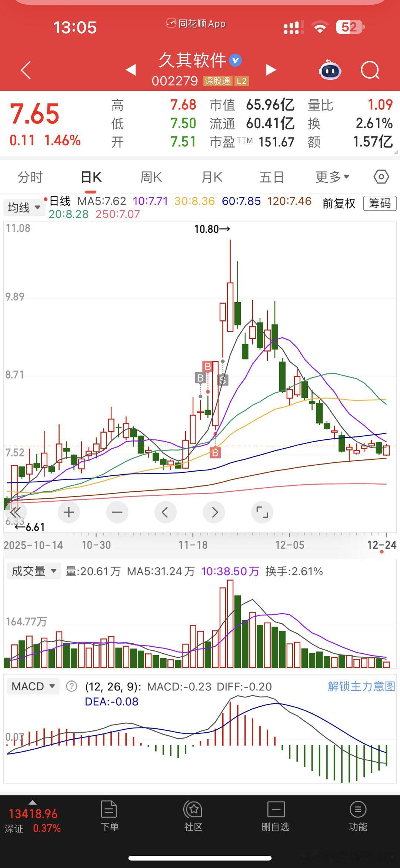
Task: Switch to 分时 tab
Action: pos(30,177)
